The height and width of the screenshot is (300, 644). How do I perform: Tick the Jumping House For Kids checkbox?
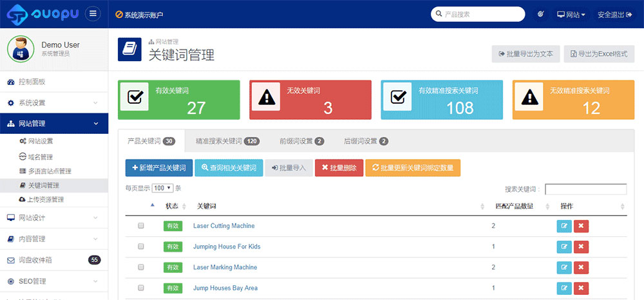tap(141, 247)
